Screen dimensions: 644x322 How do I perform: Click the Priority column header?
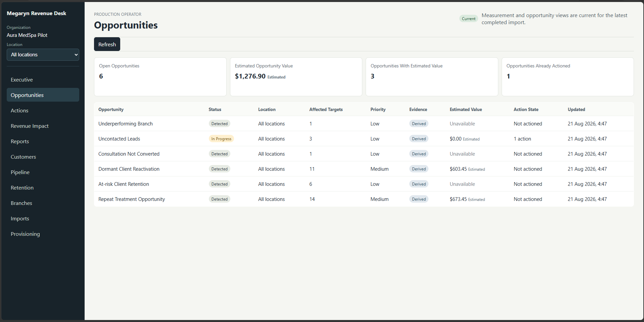[x=378, y=109]
